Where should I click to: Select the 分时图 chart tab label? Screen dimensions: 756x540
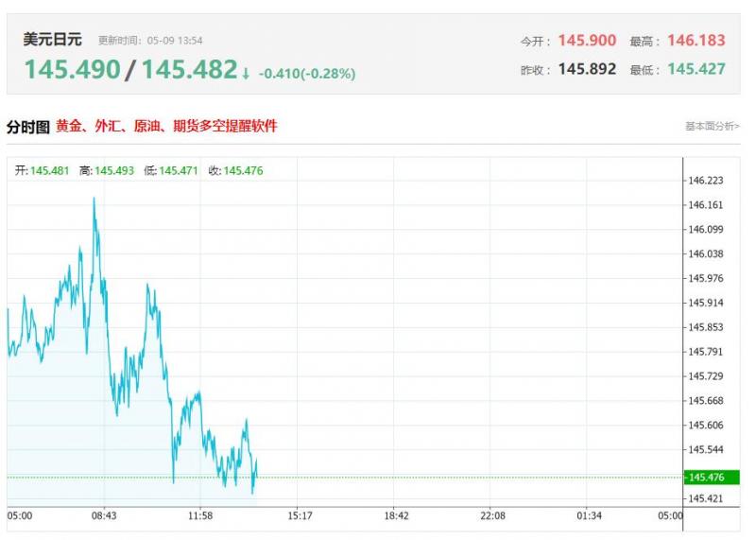pos(28,127)
